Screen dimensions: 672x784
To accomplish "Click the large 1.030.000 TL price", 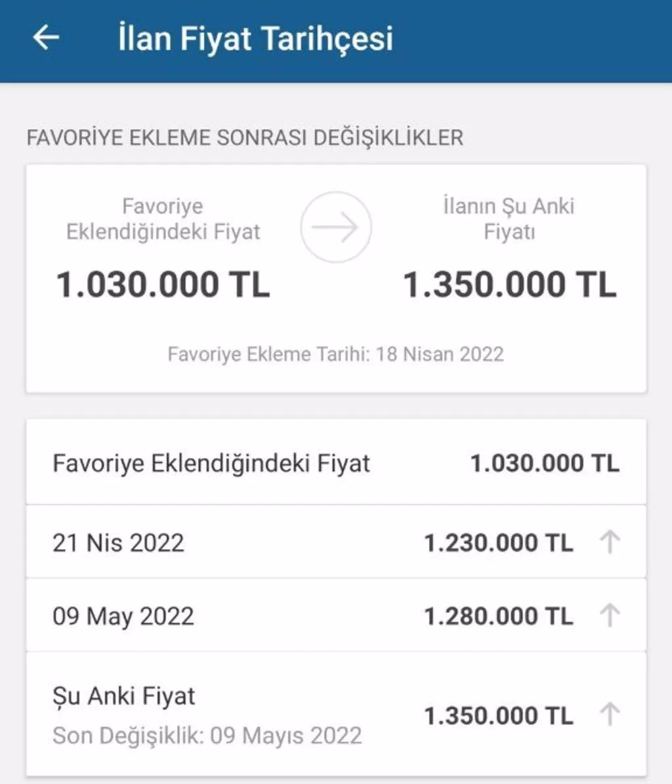I will [x=163, y=285].
